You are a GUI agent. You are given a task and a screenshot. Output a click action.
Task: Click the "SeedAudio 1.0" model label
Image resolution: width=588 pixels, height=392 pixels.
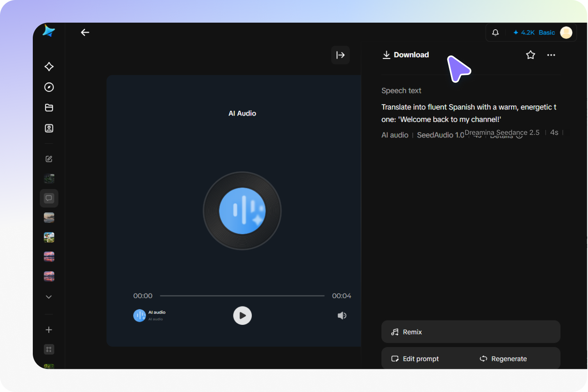click(x=440, y=135)
